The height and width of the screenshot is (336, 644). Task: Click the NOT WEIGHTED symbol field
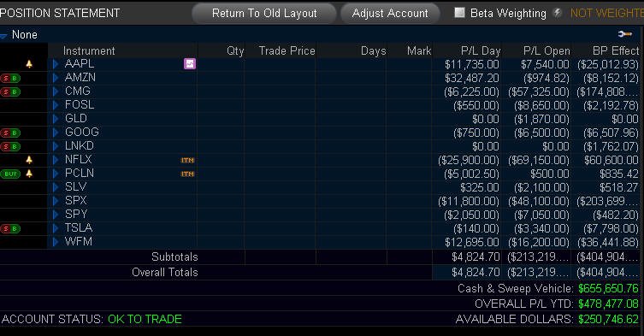pyautogui.click(x=607, y=13)
